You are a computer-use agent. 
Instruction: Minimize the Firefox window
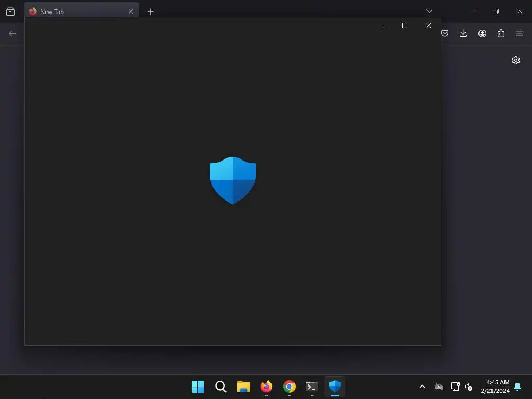[472, 11]
